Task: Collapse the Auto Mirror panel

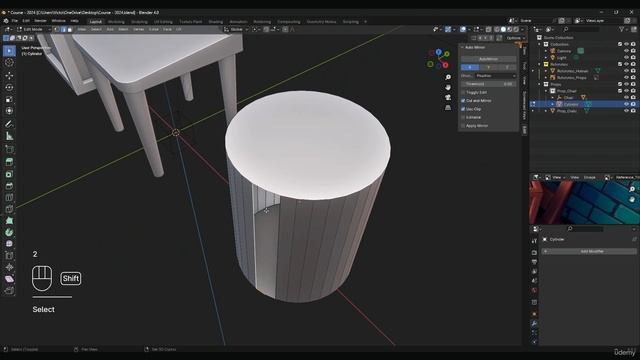Action: pyautogui.click(x=462, y=47)
